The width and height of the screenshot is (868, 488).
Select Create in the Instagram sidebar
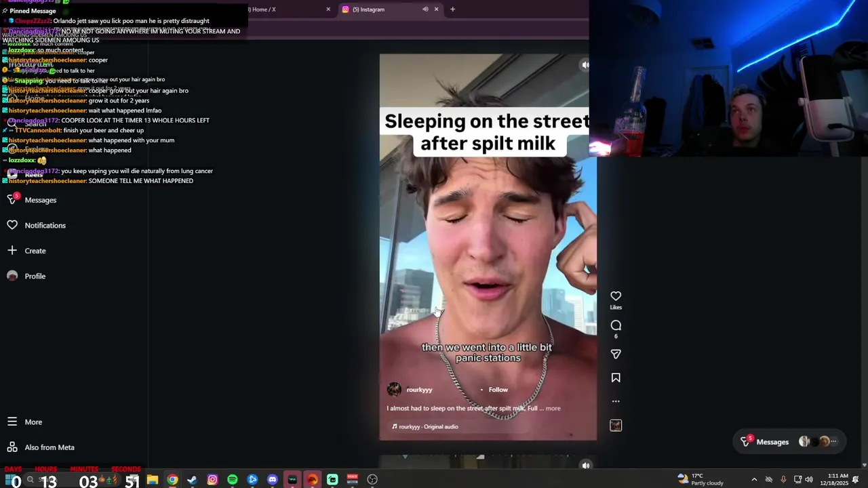(x=26, y=251)
